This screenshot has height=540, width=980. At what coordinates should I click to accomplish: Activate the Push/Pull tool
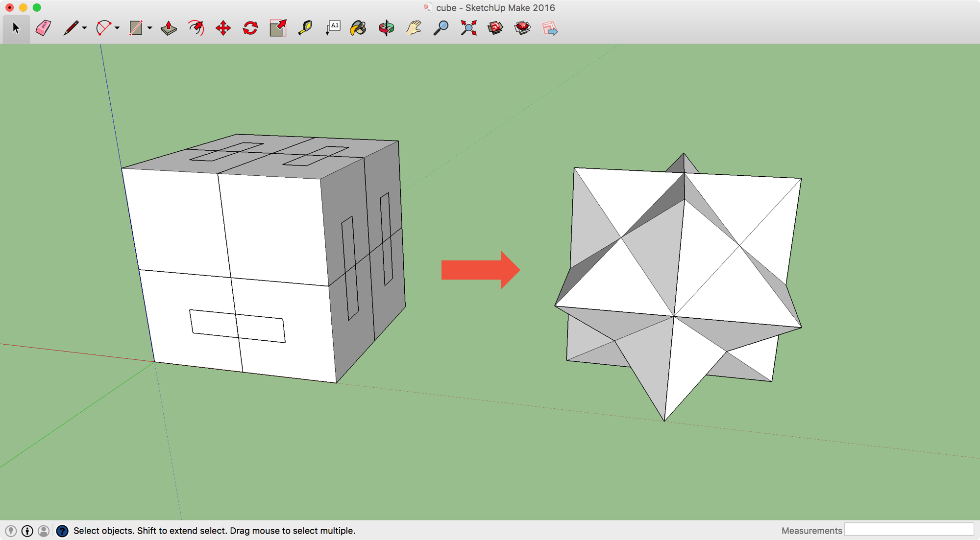tap(168, 28)
